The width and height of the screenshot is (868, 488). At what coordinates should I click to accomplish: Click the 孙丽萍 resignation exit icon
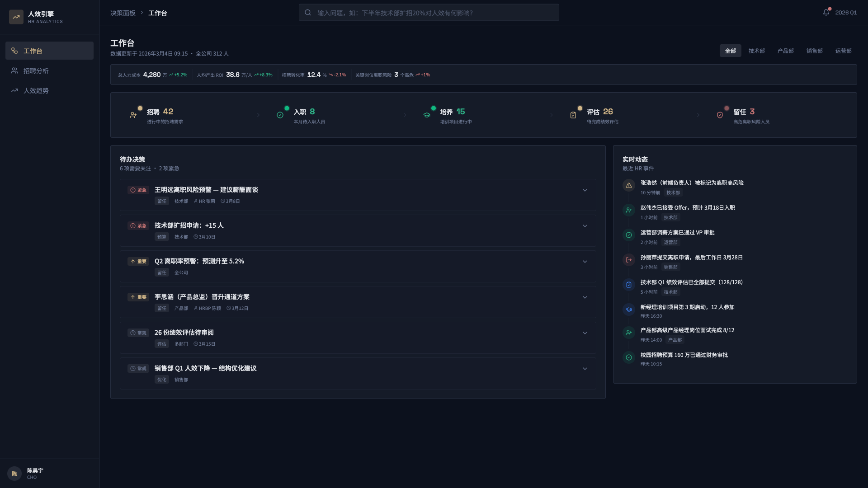point(629,260)
